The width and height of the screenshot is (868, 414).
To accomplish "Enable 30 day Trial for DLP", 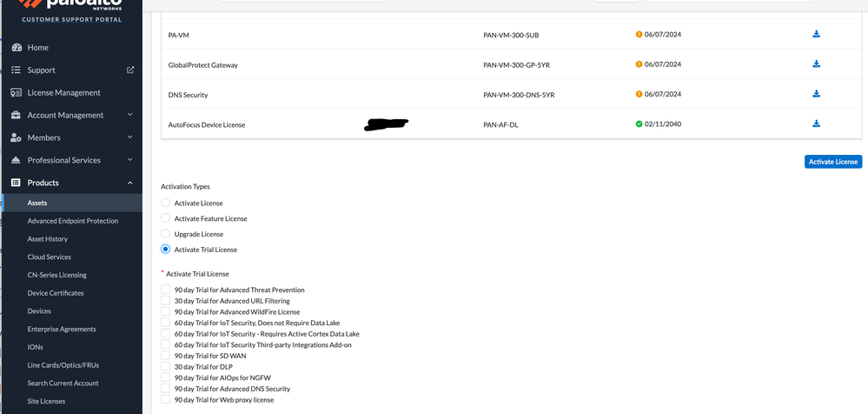I will [166, 367].
